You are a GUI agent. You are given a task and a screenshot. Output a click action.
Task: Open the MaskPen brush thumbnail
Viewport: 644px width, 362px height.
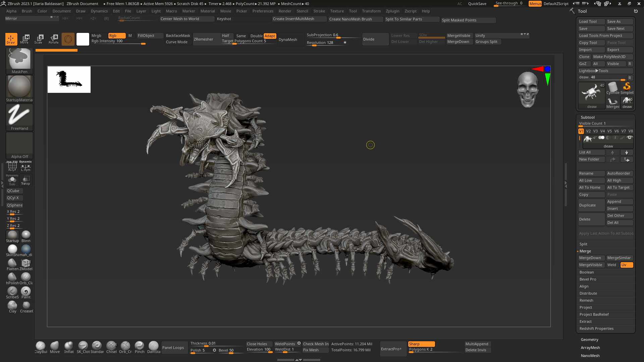coord(19,61)
